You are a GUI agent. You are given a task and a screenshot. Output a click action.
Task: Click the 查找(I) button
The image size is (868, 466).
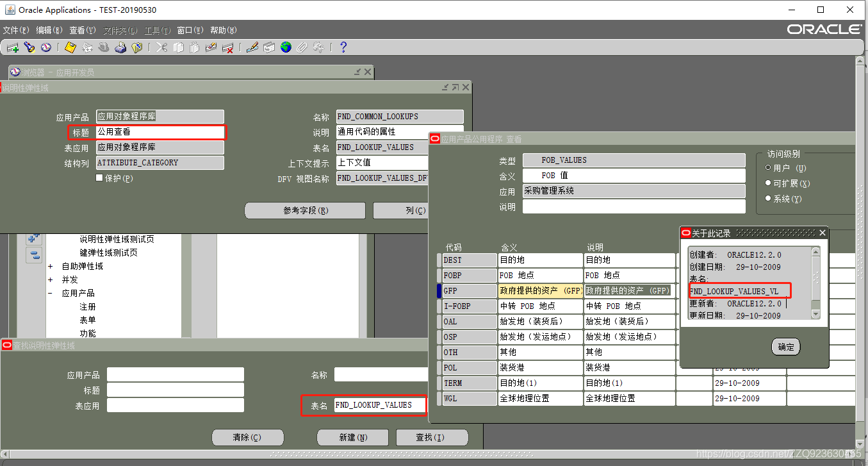click(x=432, y=437)
